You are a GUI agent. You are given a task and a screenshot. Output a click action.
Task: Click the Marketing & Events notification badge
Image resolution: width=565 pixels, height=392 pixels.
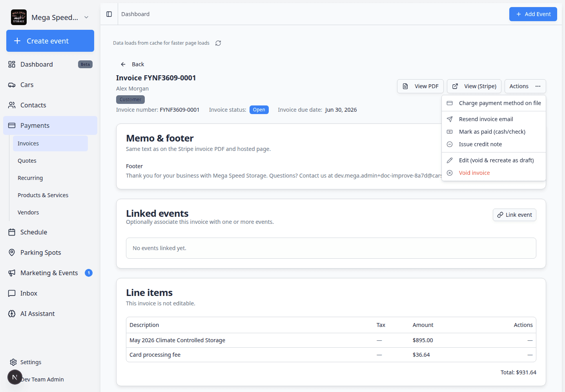tap(89, 273)
